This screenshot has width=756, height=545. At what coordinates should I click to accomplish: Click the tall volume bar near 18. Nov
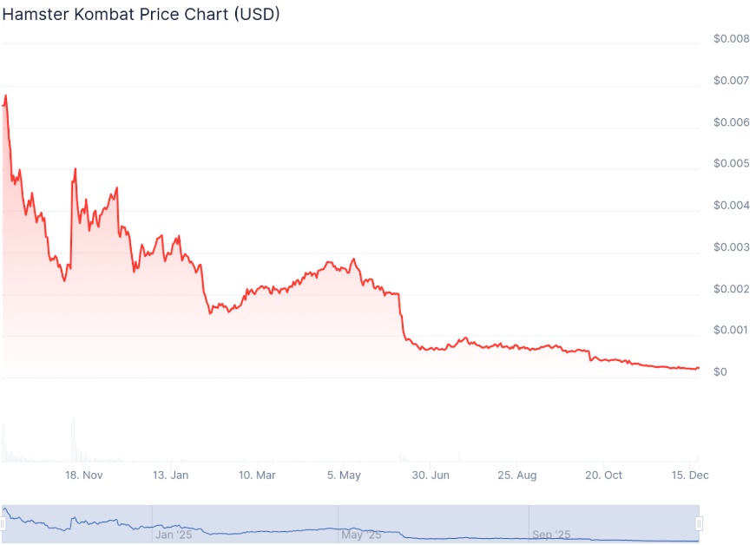point(73,439)
